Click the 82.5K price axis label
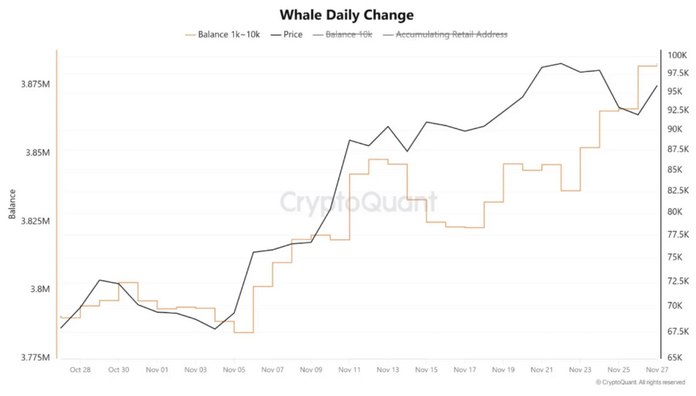The height and width of the screenshot is (396, 696). (678, 190)
